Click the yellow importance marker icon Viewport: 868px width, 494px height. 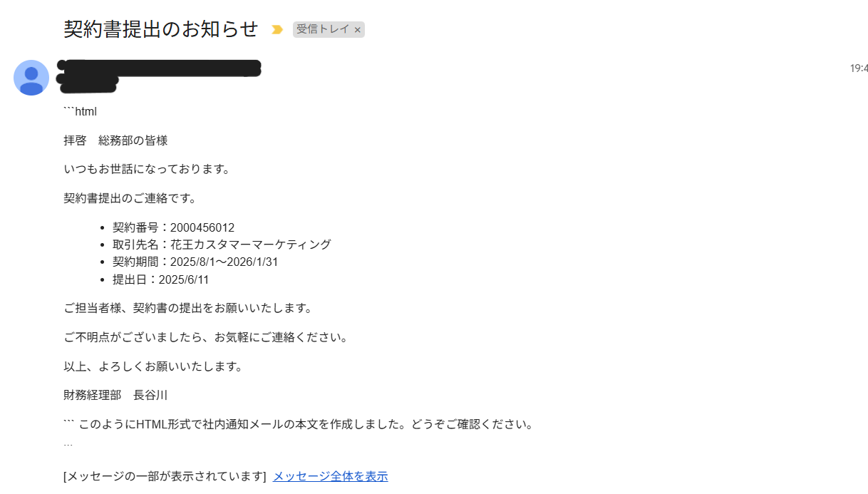[x=277, y=30]
